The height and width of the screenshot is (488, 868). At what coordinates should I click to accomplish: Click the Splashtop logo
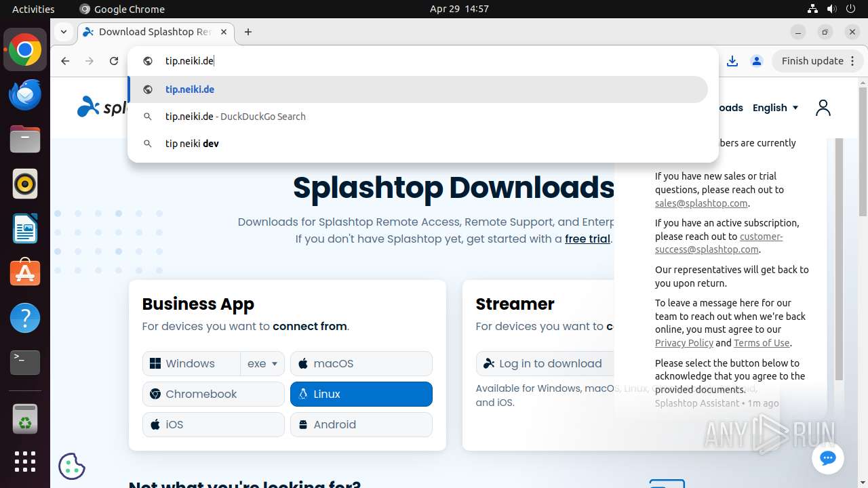click(102, 107)
